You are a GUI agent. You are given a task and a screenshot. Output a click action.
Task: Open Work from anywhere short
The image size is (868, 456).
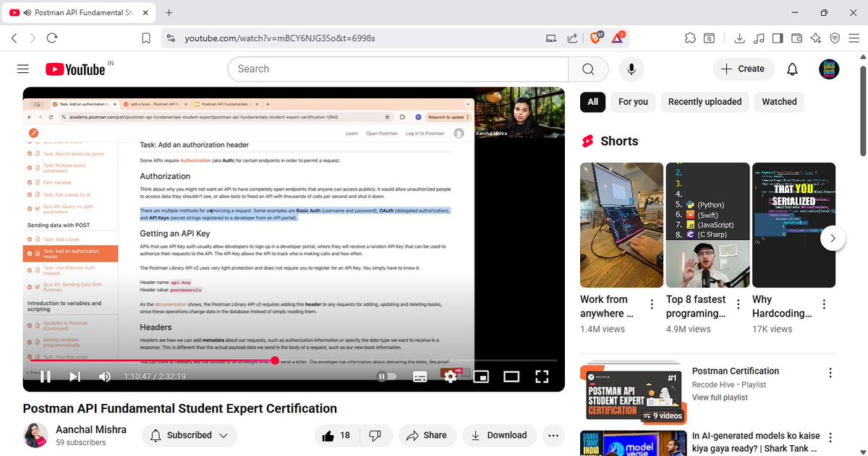click(621, 225)
